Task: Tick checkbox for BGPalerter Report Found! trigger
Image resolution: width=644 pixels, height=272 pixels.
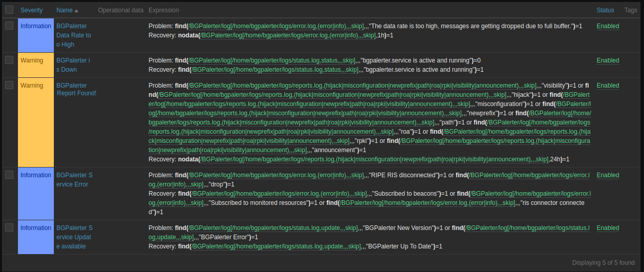Action: 9,85
